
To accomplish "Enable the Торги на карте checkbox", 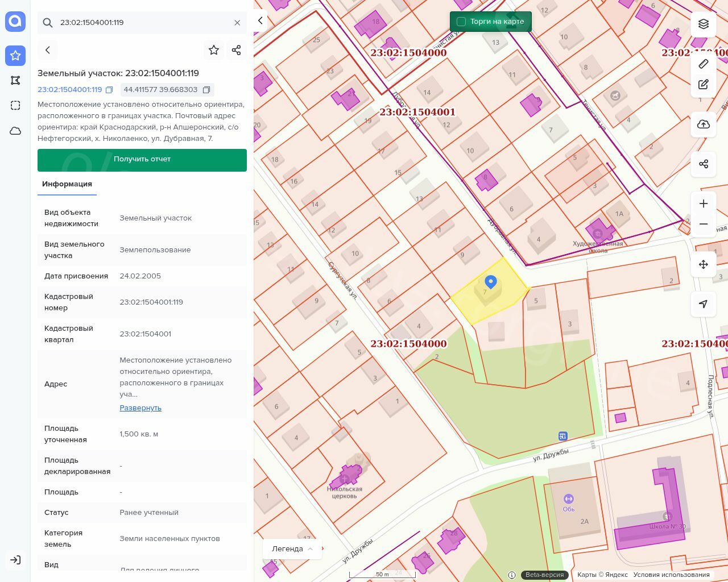I will pos(461,22).
